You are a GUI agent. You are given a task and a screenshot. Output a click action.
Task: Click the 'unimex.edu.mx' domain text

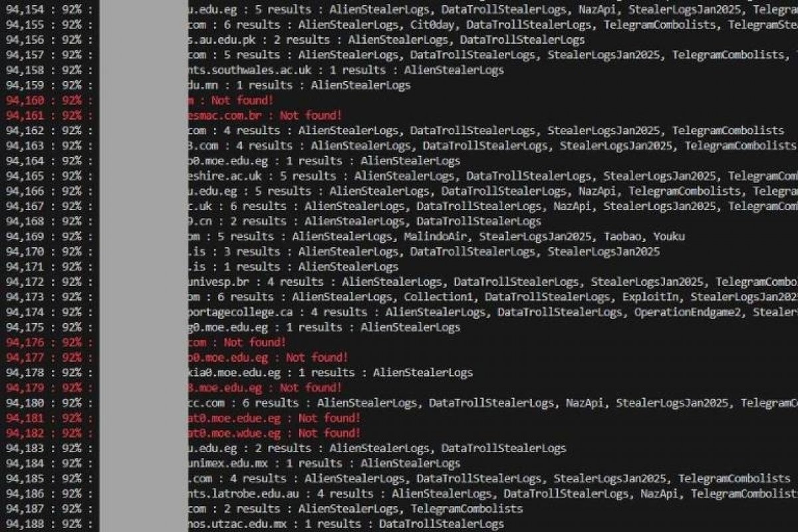229,464
